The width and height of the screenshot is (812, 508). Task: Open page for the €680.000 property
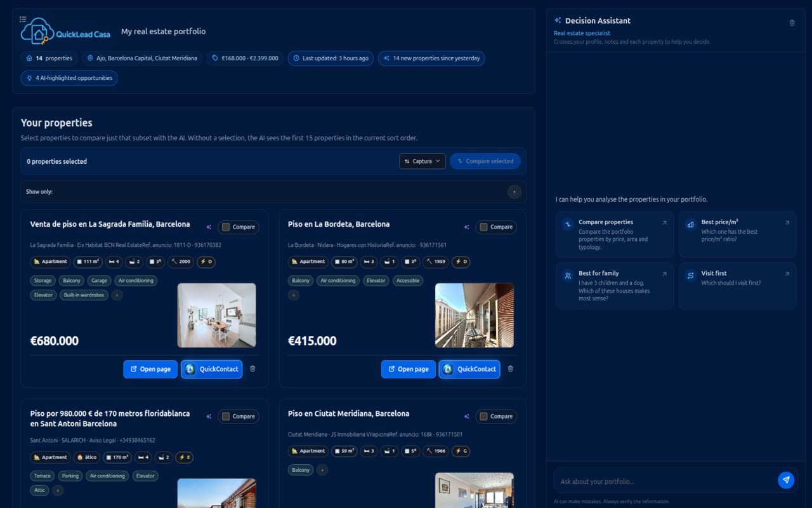click(x=150, y=369)
